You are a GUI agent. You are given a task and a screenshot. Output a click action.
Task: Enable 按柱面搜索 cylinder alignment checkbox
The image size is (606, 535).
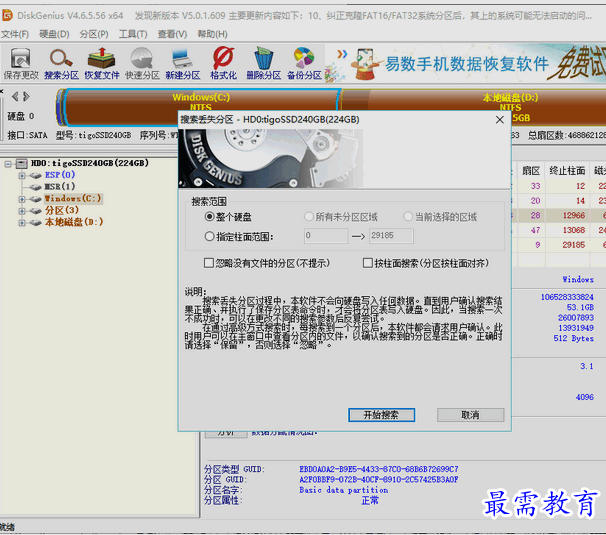368,263
